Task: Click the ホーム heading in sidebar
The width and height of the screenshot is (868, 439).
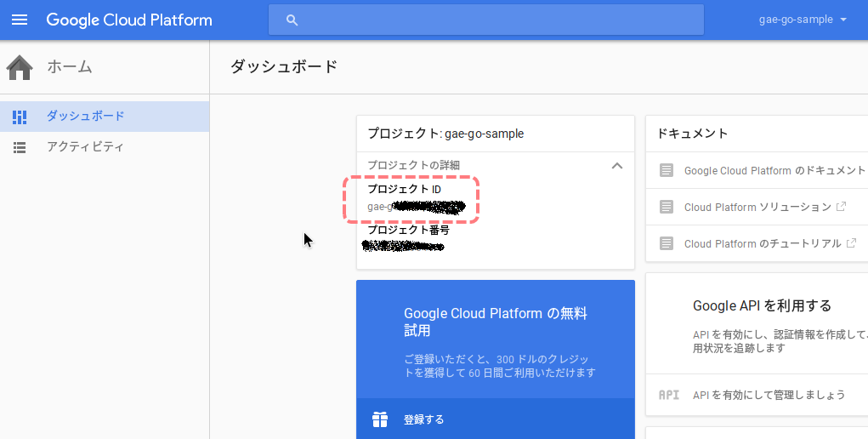Action: tap(69, 67)
